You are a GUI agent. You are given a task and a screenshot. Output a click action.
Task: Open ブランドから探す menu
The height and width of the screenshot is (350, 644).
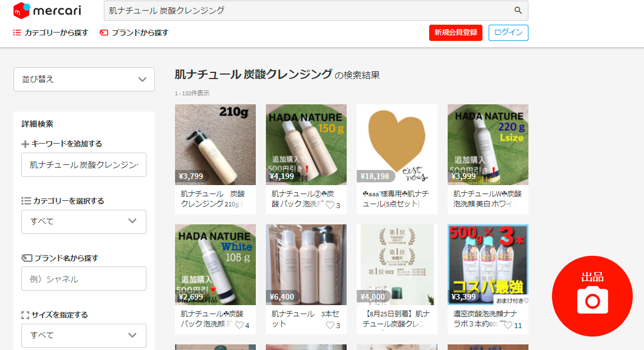pos(134,33)
